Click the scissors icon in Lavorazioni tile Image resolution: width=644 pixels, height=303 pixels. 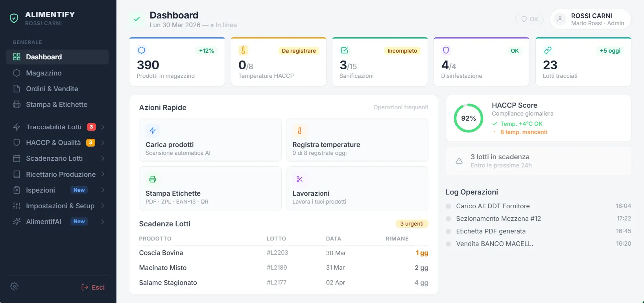299,179
